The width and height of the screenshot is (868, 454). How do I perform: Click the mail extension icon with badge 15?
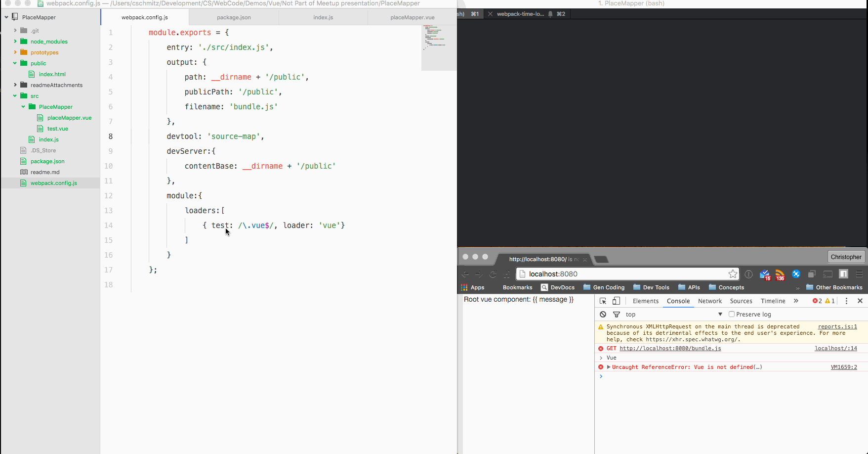pos(765,274)
